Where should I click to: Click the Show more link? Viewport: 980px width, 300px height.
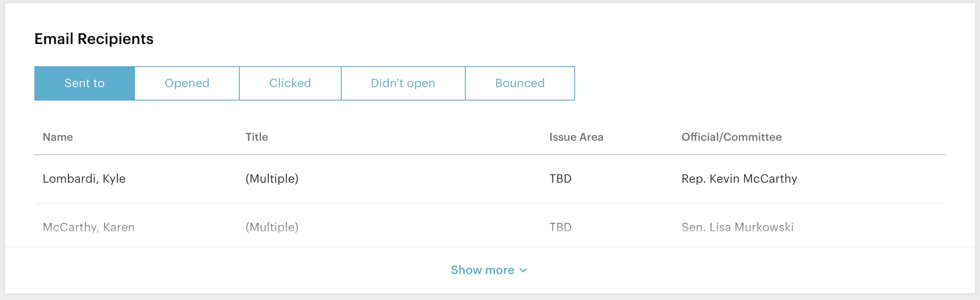(482, 270)
